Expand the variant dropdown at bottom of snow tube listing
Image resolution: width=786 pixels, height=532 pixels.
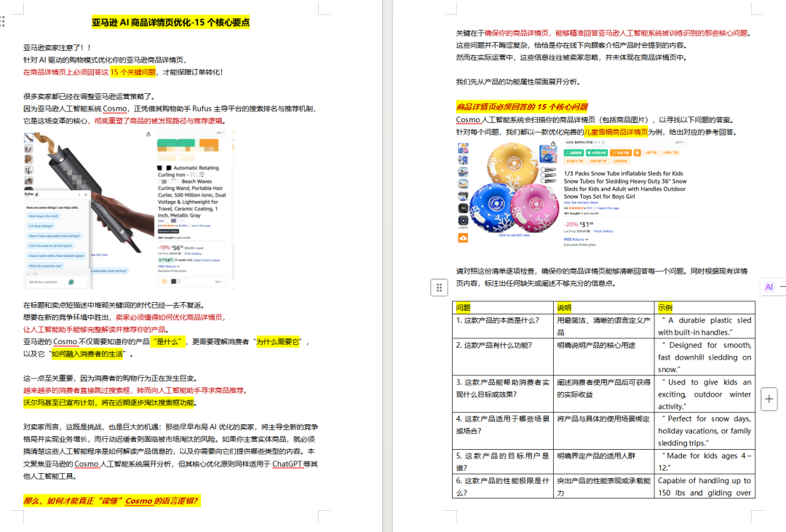[679, 143]
